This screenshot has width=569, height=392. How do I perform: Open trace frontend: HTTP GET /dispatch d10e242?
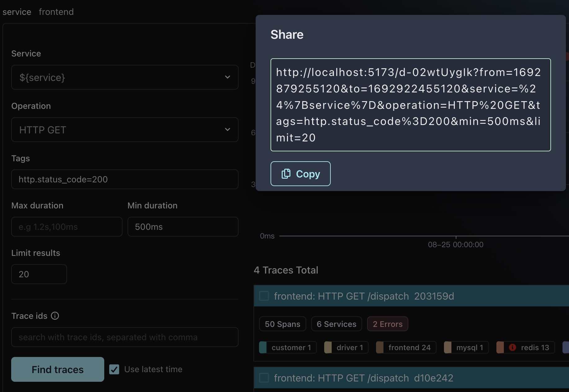point(364,378)
